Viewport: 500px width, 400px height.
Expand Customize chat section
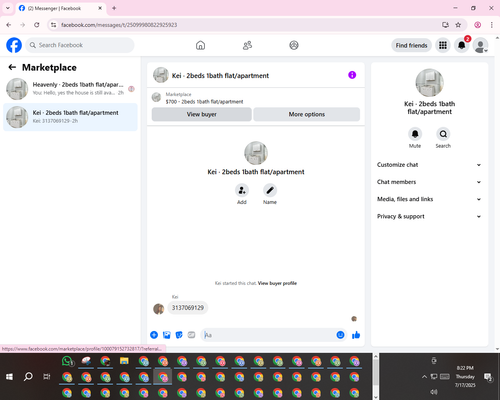[429, 165]
